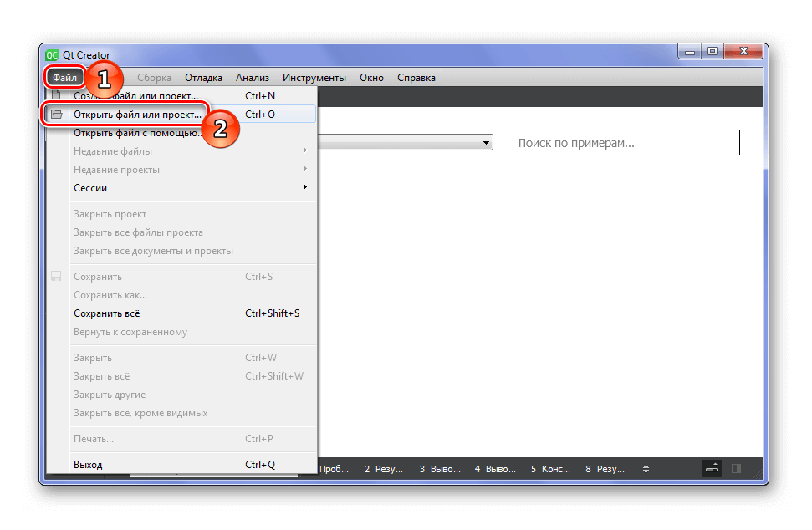Click the save floppy disk icon
The image size is (812, 530).
coord(56,277)
